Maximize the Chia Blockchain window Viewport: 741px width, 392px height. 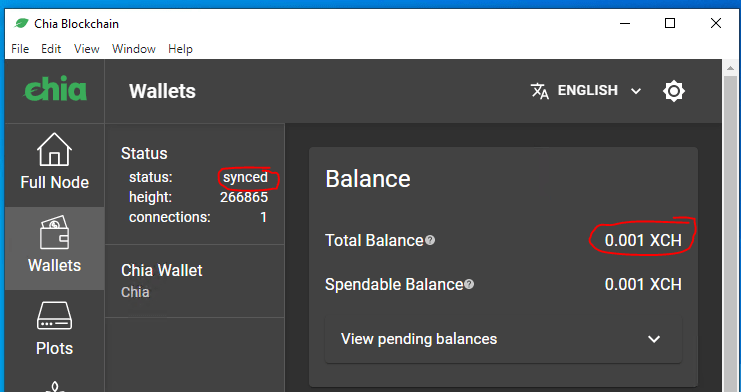pyautogui.click(x=670, y=23)
